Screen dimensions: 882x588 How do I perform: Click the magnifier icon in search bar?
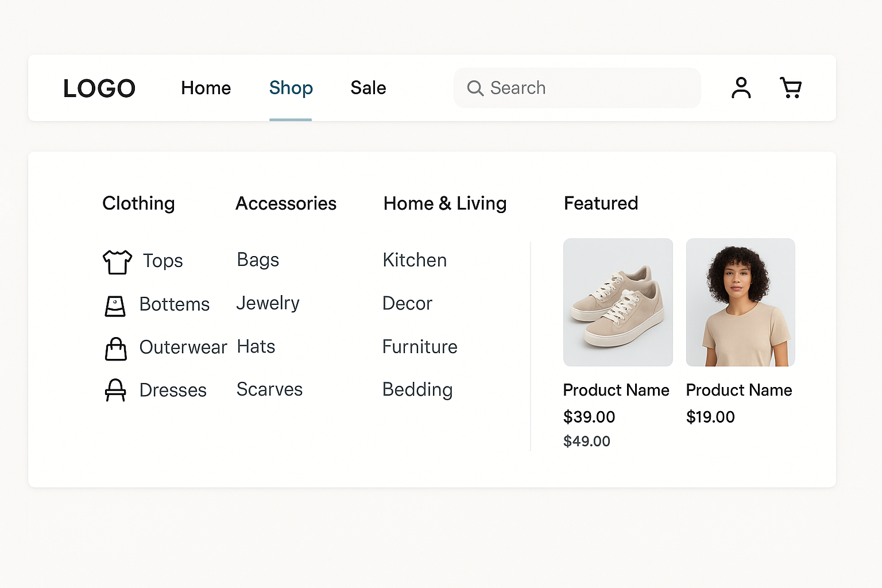tap(475, 88)
